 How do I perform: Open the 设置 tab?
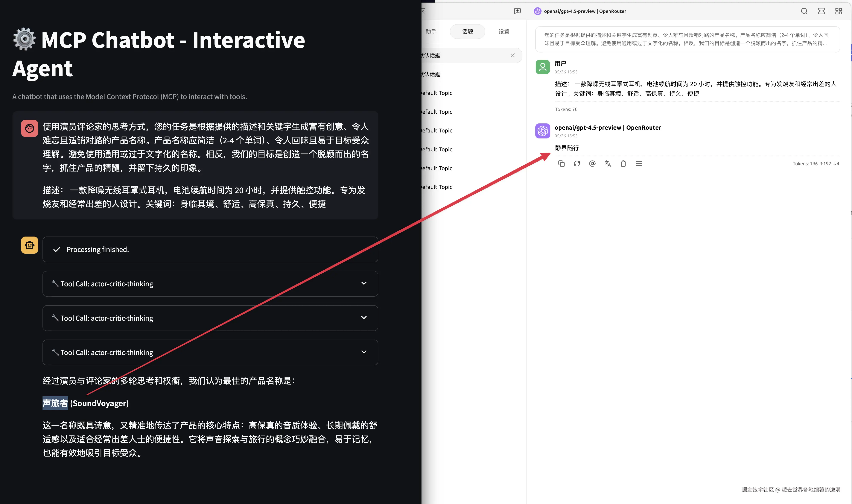coord(504,31)
